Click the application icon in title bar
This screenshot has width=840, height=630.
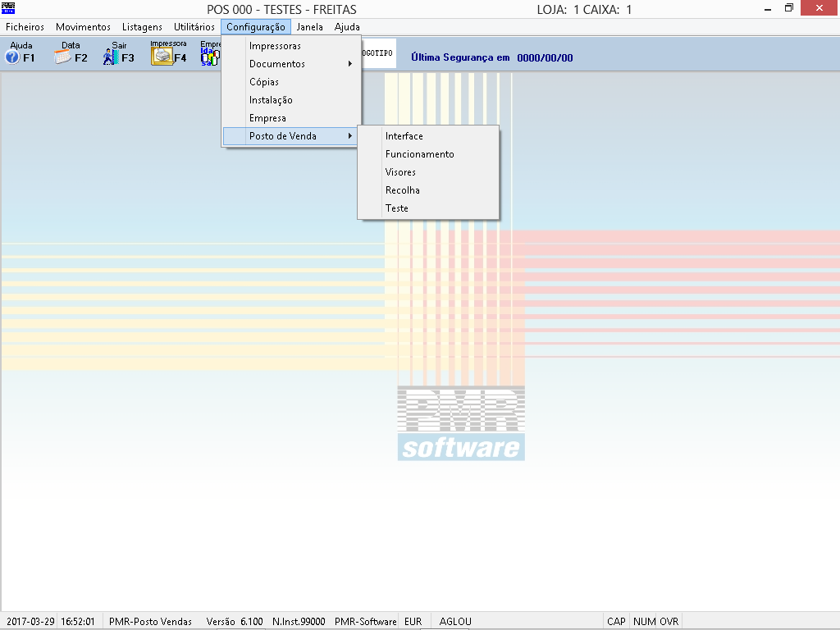(9, 9)
